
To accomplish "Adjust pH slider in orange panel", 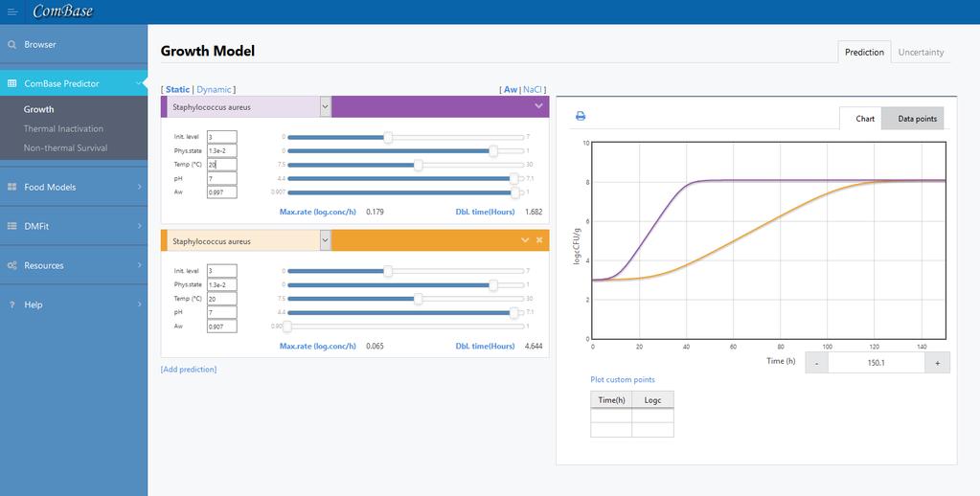I will point(513,312).
